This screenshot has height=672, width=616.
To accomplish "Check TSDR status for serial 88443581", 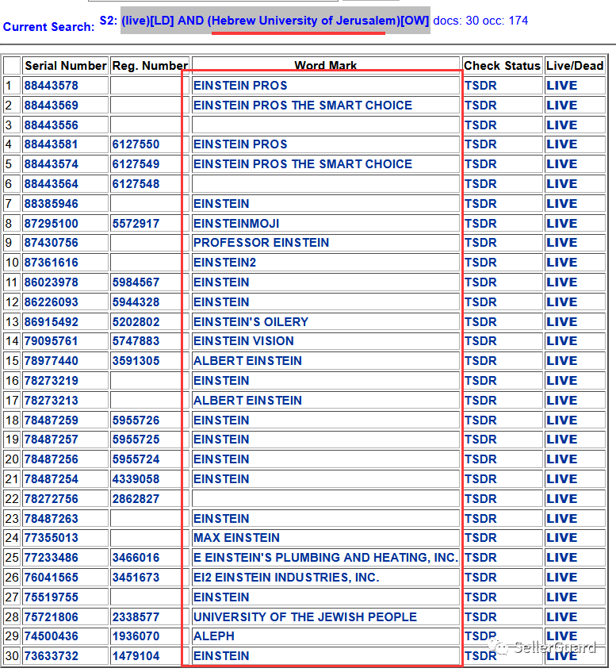I will pyautogui.click(x=480, y=144).
